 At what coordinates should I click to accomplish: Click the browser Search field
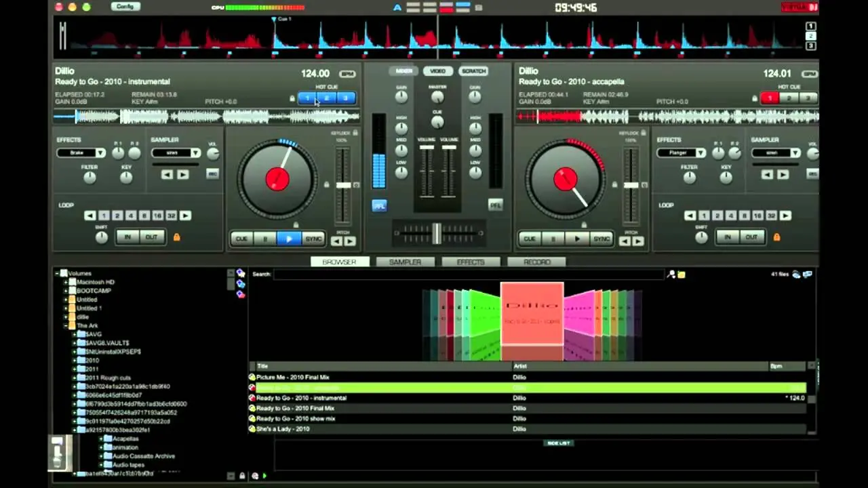[x=468, y=274]
